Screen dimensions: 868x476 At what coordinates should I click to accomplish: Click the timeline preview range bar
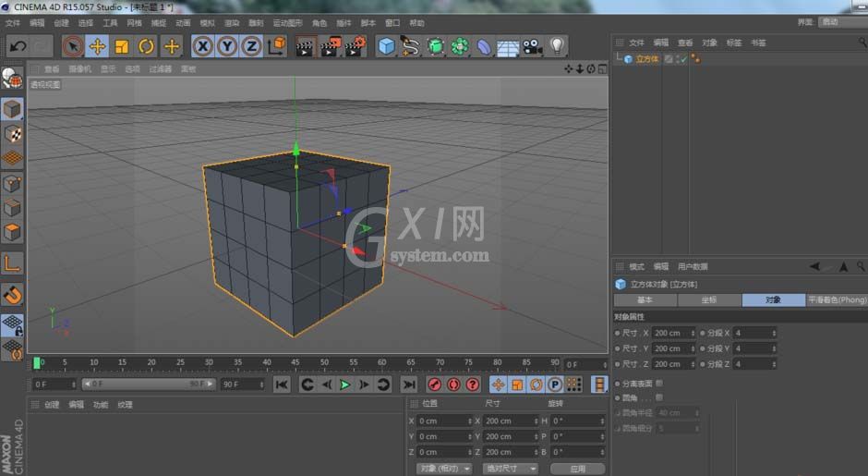pos(149,384)
